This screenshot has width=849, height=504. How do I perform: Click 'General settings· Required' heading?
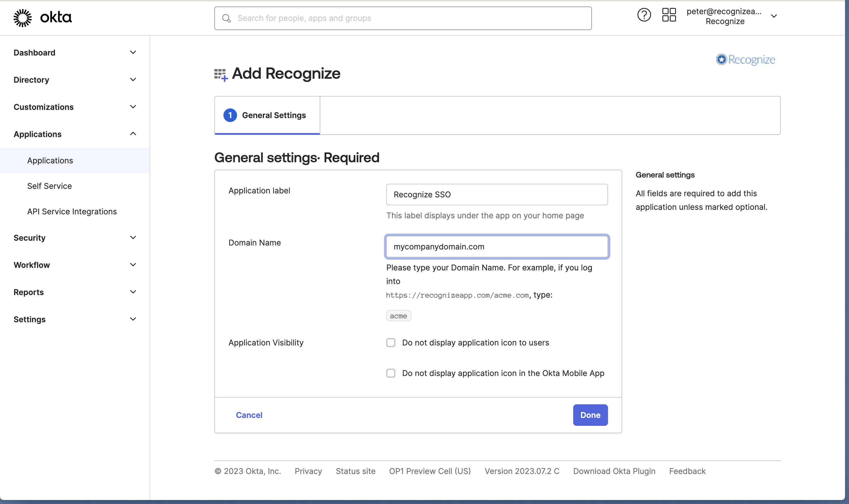[297, 158]
